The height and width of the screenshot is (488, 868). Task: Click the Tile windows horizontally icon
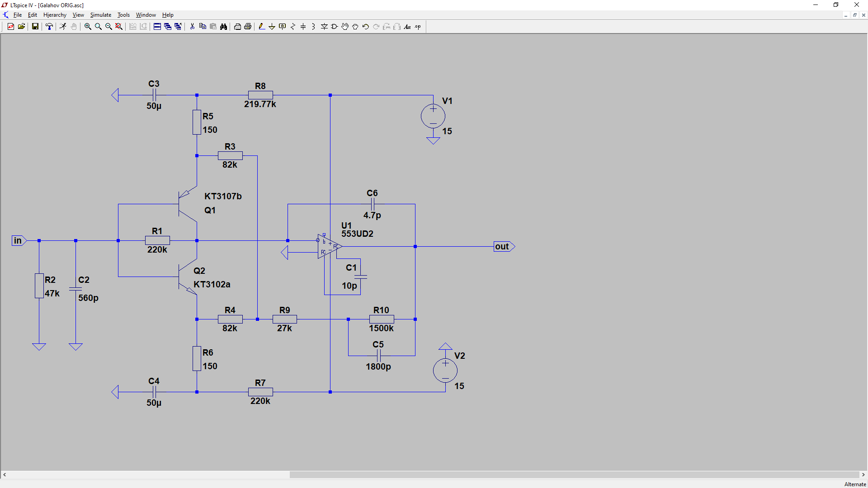[x=157, y=27]
